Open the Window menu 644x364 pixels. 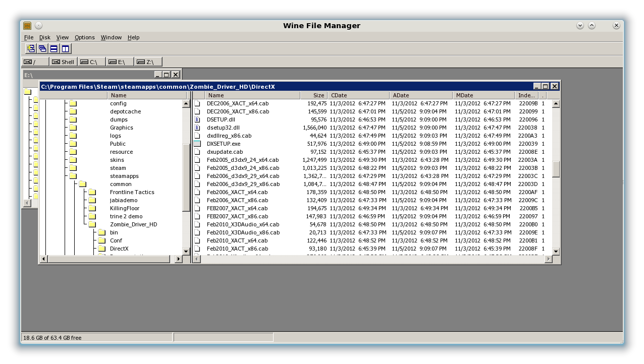point(111,37)
